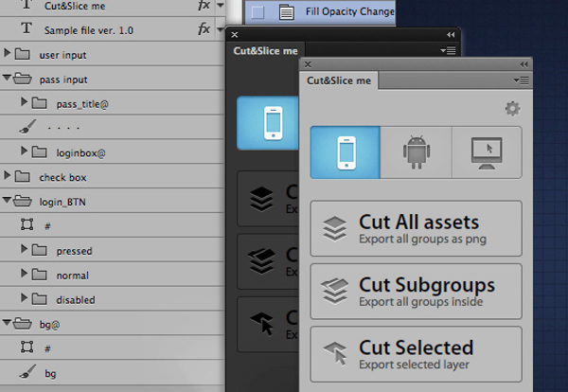Click shape icon of # layer under bg@
568x392 pixels.
27,347
